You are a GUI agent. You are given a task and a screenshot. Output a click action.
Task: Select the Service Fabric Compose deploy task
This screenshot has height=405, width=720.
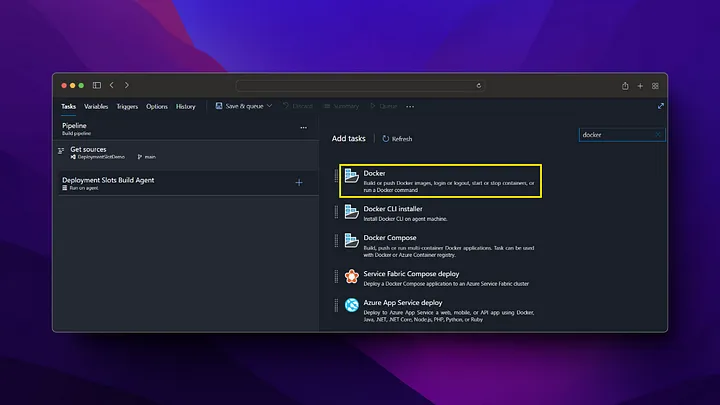(x=440, y=278)
